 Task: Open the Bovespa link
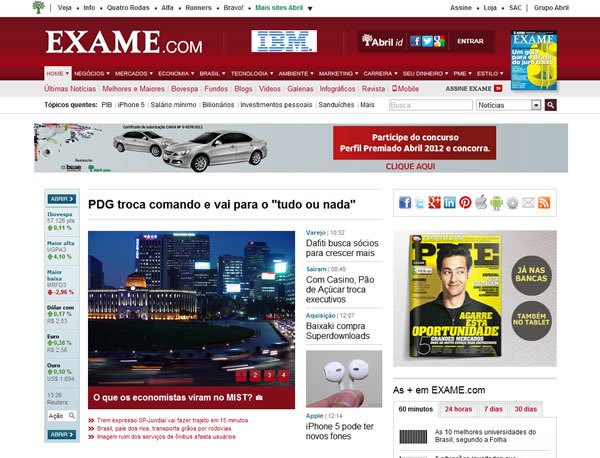pos(184,89)
